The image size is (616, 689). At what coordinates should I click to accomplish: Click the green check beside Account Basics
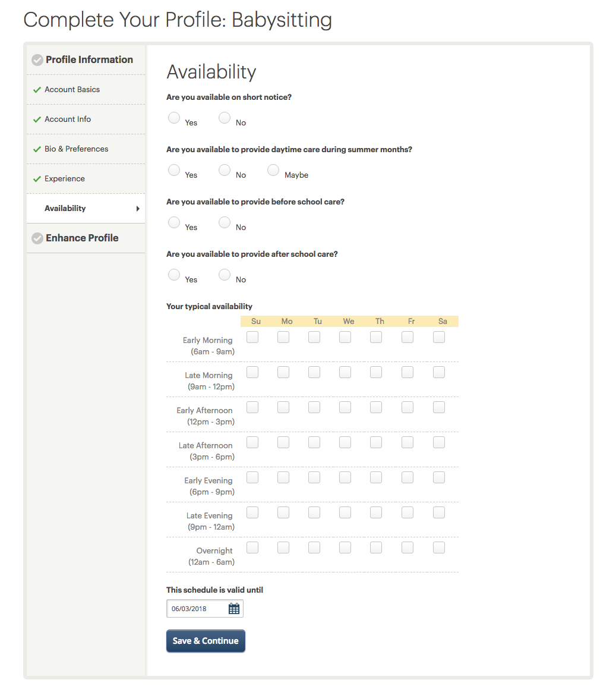[x=37, y=90]
